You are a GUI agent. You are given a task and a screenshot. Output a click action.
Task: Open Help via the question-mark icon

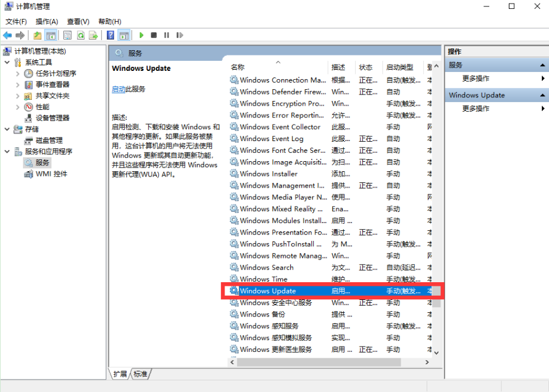111,35
